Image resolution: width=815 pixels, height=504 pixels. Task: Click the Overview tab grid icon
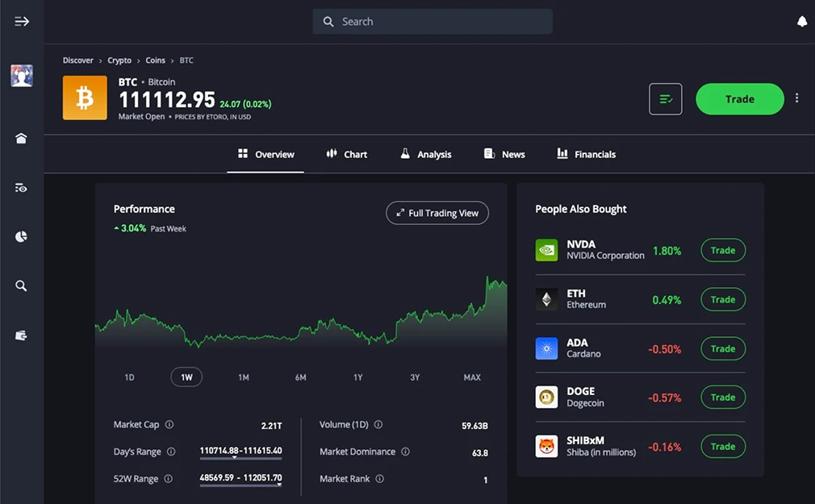(x=243, y=153)
